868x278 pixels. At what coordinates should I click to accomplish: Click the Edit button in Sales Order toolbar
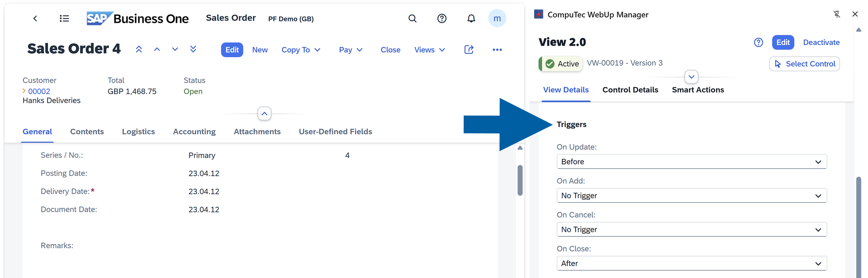tap(232, 50)
